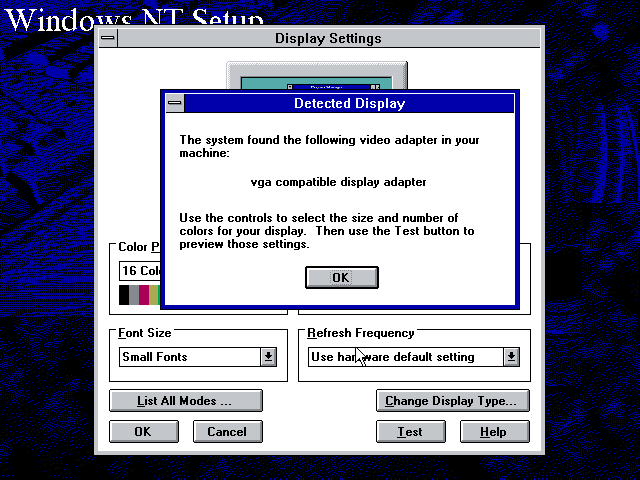Image resolution: width=640 pixels, height=480 pixels.
Task: Expand the Refresh Frequency dropdown arrow
Action: tap(511, 357)
